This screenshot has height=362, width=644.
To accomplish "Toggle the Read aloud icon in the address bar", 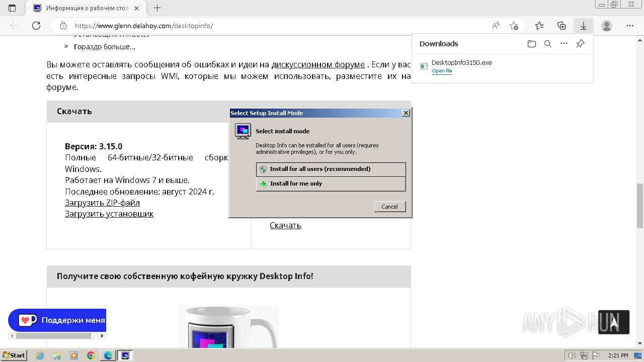I will pos(496,26).
